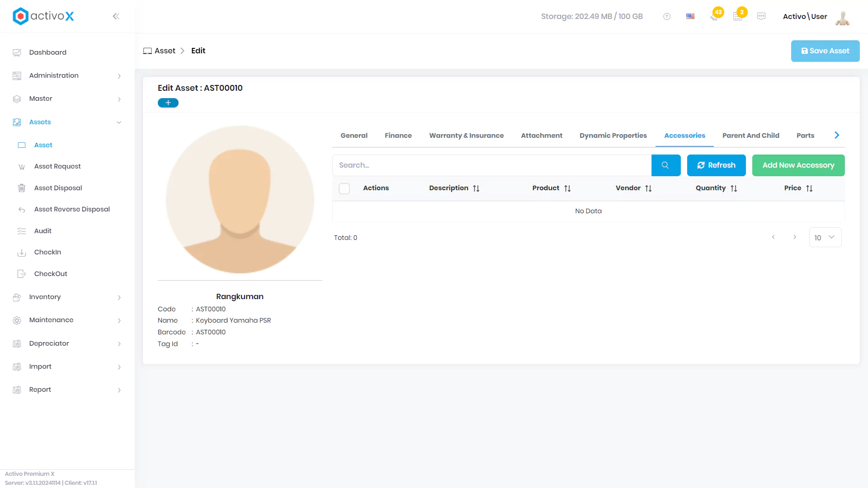Click Add New Accessory button
The height and width of the screenshot is (488, 868).
(798, 165)
